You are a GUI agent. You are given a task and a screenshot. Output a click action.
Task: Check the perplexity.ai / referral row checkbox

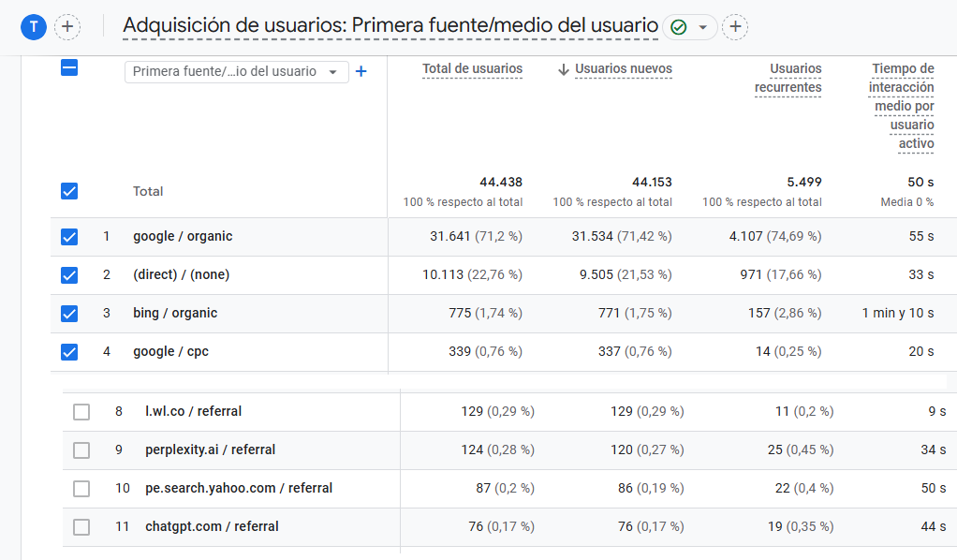[81, 449]
